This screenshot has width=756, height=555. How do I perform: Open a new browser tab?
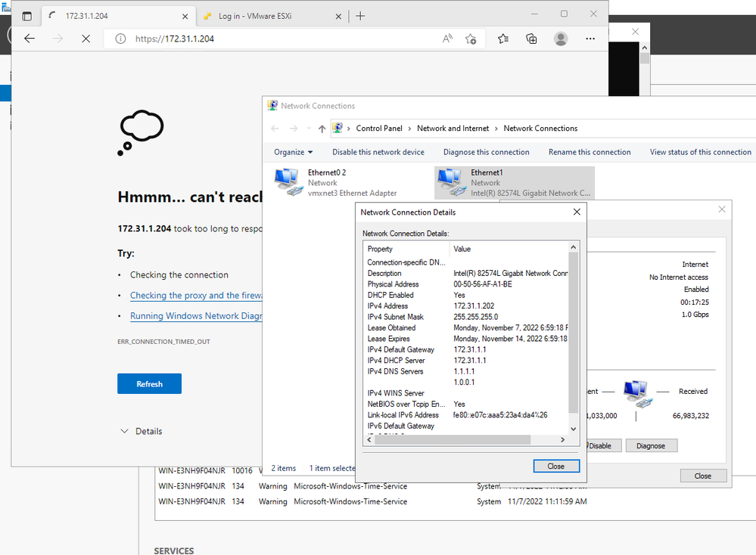pos(360,16)
